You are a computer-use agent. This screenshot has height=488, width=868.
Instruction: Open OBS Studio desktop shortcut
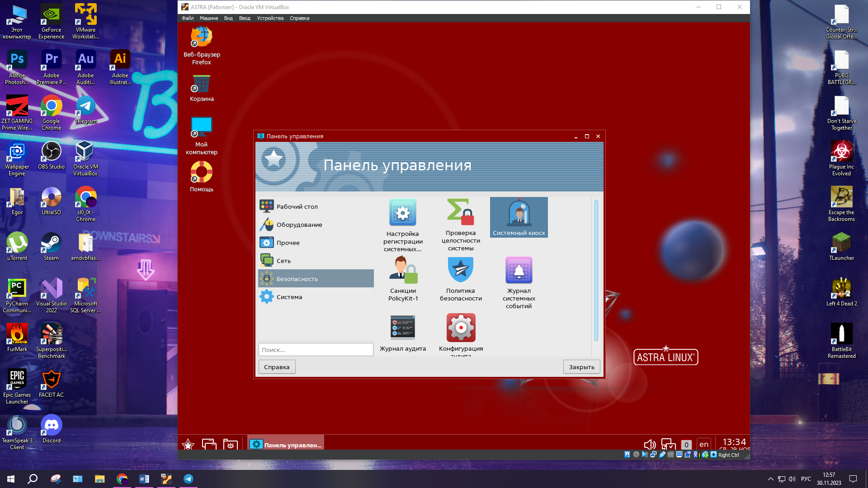click(51, 155)
